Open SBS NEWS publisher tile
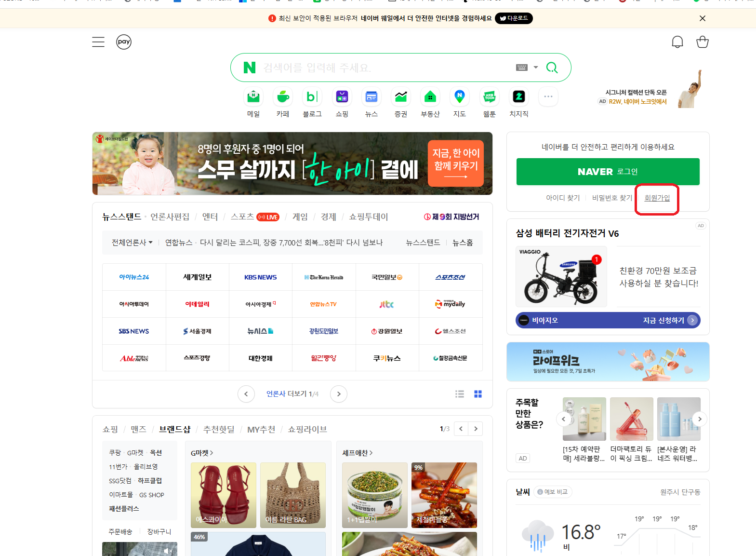 (x=134, y=331)
